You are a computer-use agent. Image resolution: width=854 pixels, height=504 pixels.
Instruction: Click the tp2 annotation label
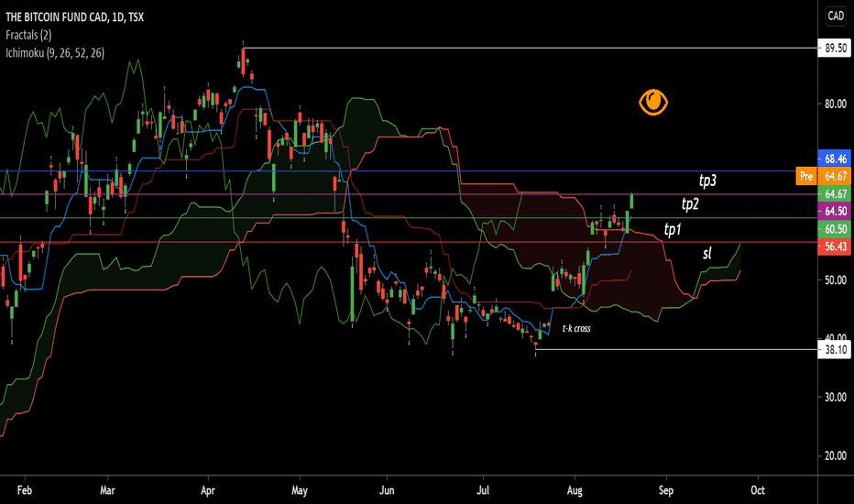690,204
